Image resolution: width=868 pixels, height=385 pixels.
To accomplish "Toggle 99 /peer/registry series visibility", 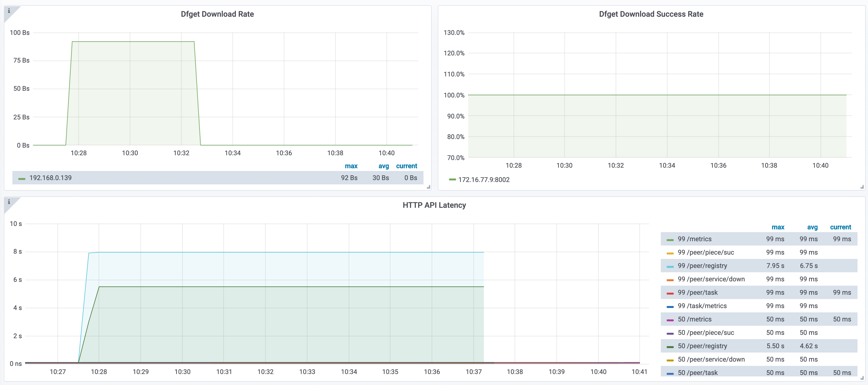I will [x=703, y=266].
